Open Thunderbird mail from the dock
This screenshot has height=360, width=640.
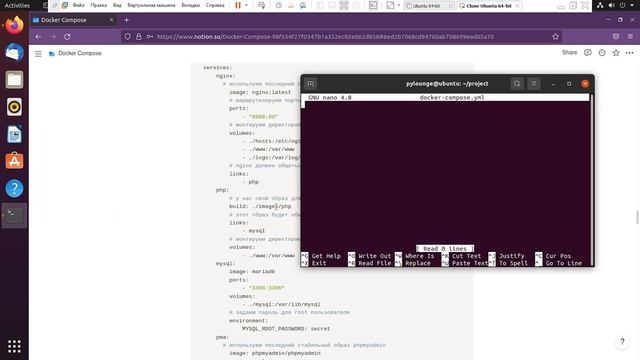[x=14, y=52]
